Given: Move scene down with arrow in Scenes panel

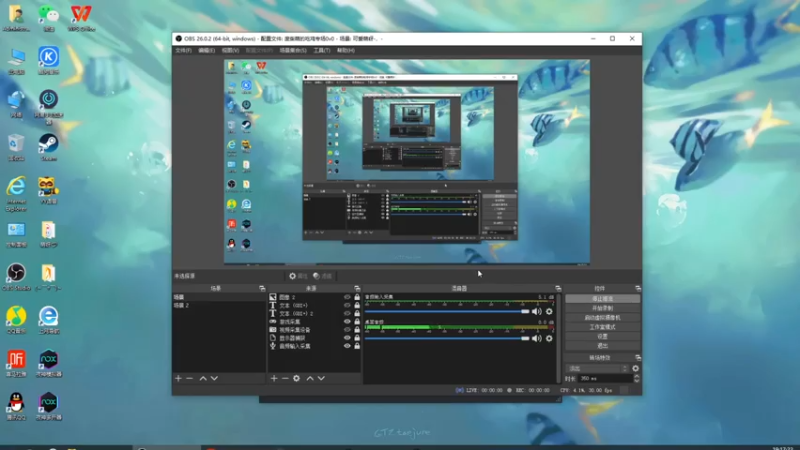Looking at the screenshot, I should pyautogui.click(x=214, y=379).
